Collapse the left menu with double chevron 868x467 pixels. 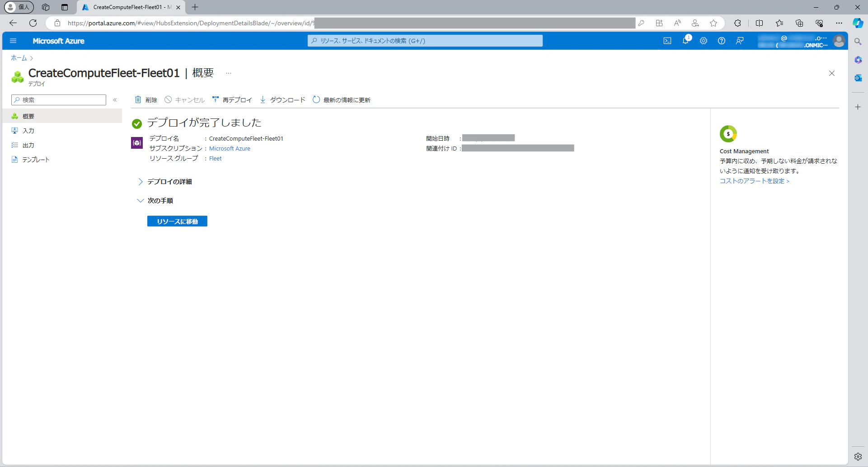(x=115, y=100)
